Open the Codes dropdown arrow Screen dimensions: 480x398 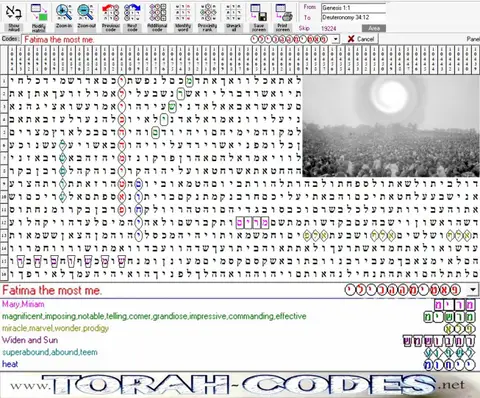pyautogui.click(x=336, y=39)
